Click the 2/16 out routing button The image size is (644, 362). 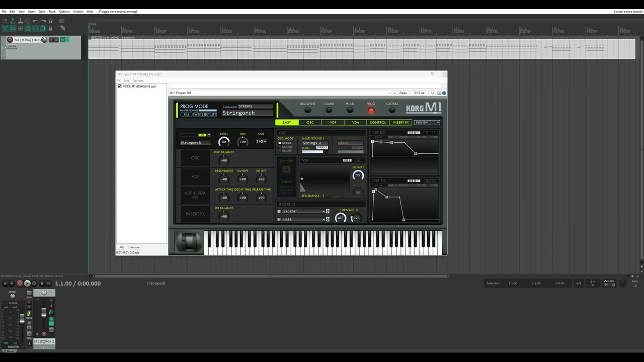tap(419, 93)
